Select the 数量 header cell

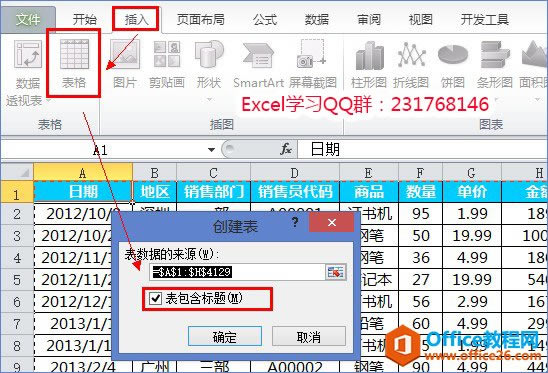pyautogui.click(x=420, y=192)
